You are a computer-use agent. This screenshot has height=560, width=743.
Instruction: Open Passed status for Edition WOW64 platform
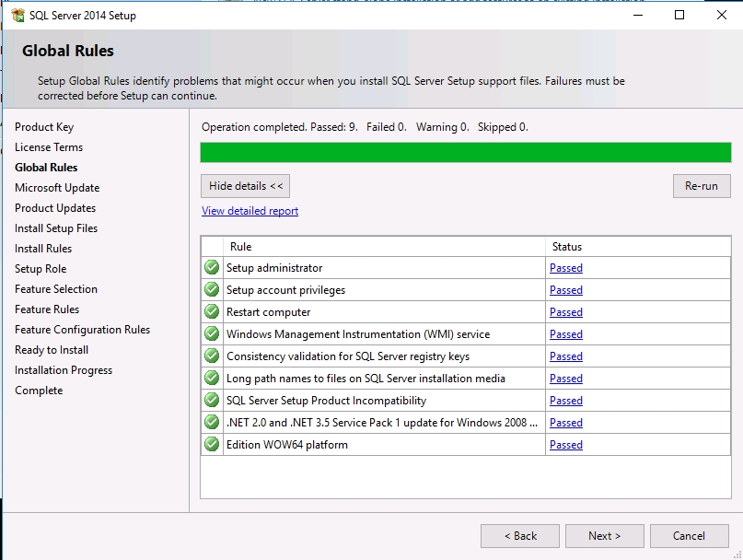coord(566,445)
